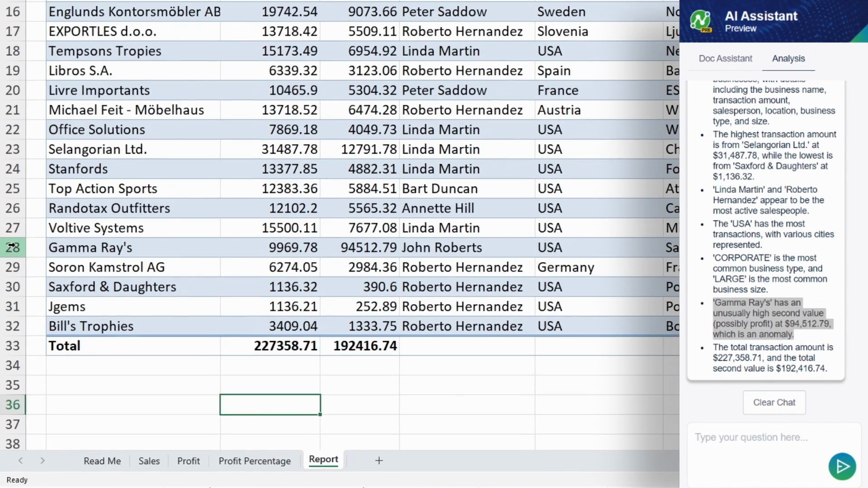Select row 33 header
This screenshot has width=868, height=488.
(x=13, y=346)
